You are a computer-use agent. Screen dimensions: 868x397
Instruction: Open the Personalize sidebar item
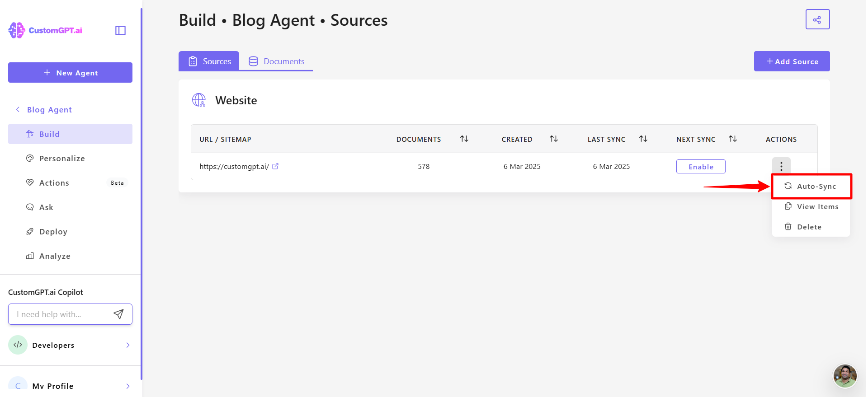tap(70, 158)
